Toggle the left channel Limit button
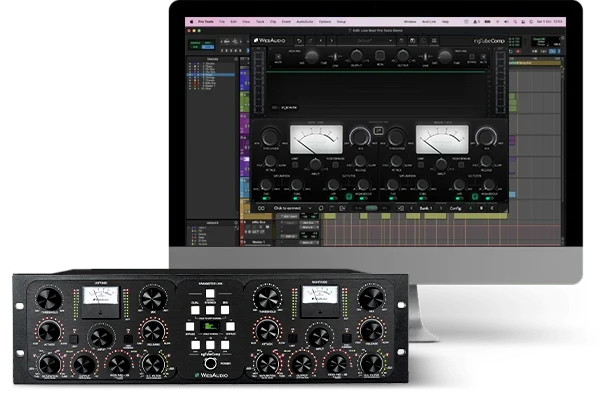The width and height of the screenshot is (600, 404). click(x=295, y=165)
